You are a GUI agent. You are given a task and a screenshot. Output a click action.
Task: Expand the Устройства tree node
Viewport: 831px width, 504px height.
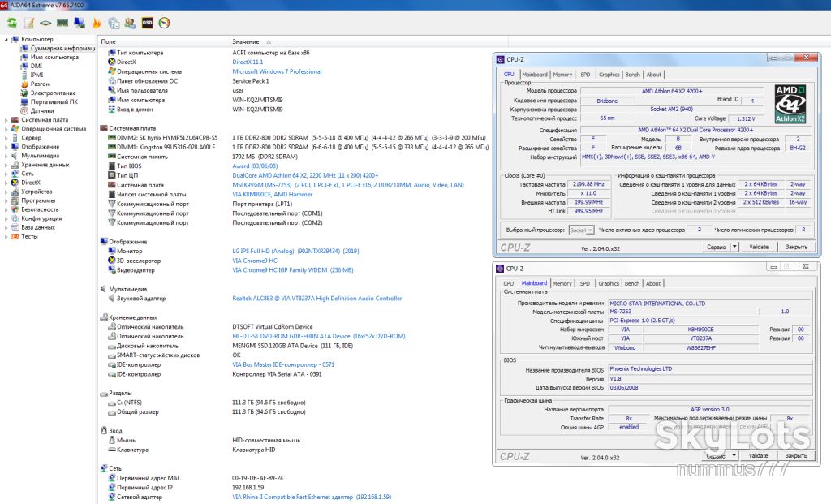6,192
